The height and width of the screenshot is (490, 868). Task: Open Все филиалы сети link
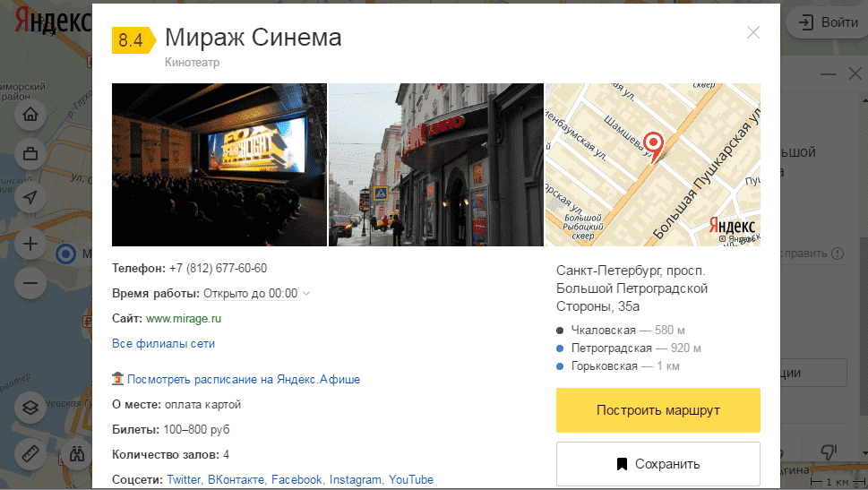(x=163, y=344)
